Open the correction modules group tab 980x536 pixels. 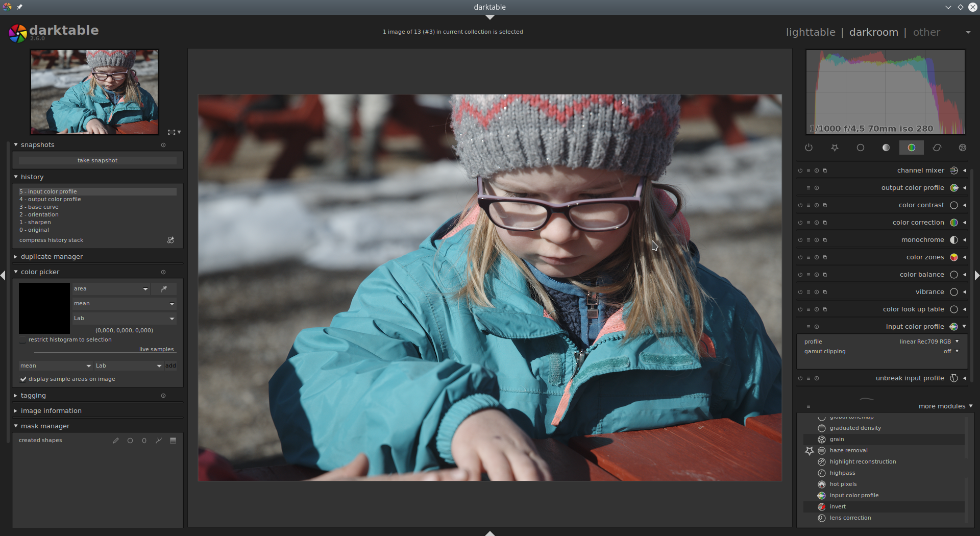point(937,148)
